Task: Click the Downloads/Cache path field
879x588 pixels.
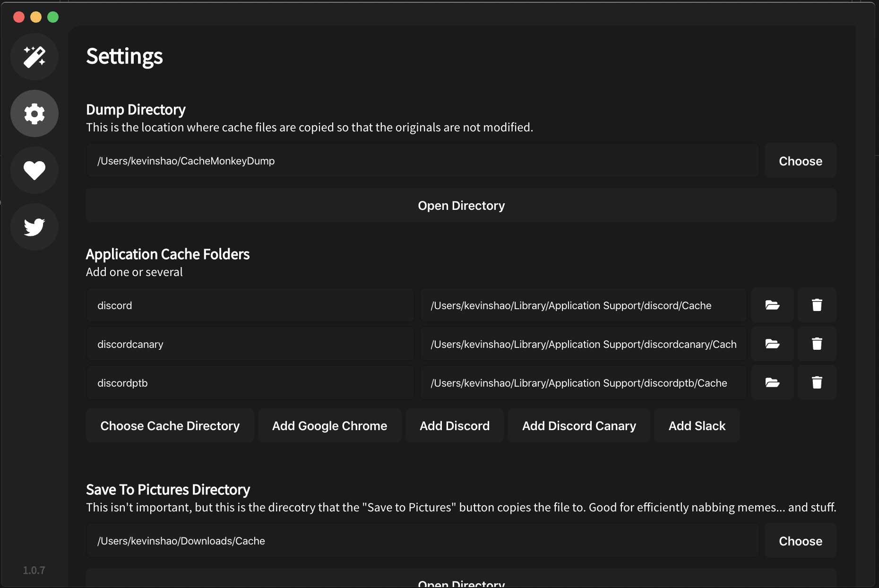Action: 422,541
